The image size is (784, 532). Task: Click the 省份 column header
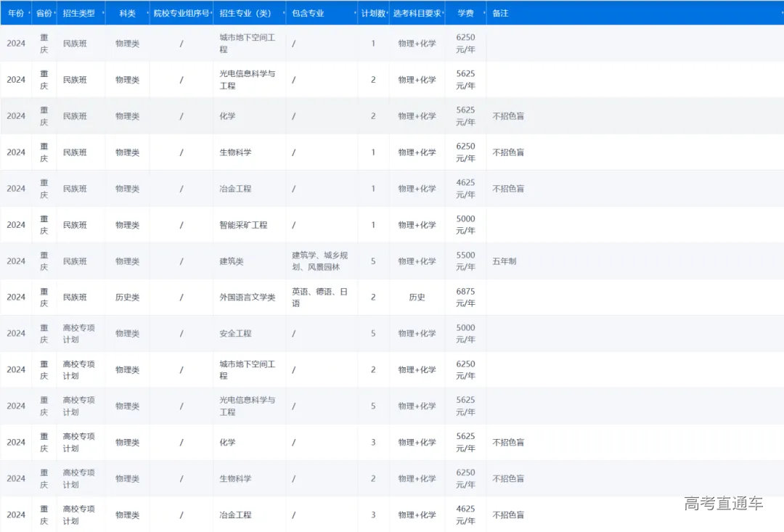44,13
